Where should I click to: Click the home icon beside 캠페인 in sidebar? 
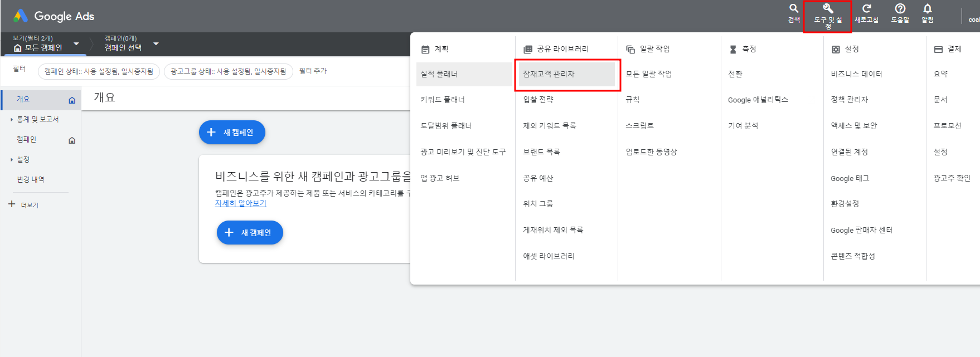pos(72,140)
